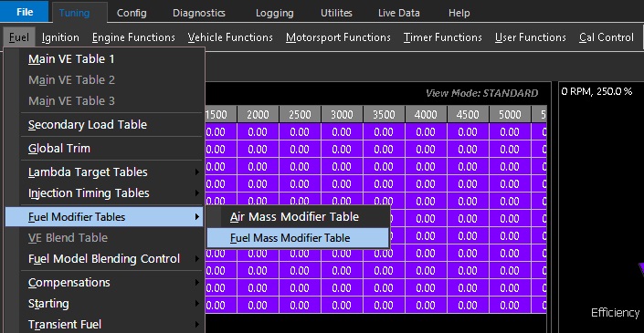The height and width of the screenshot is (333, 644).
Task: Click first-row cell under 4000 column
Action: click(x=426, y=132)
